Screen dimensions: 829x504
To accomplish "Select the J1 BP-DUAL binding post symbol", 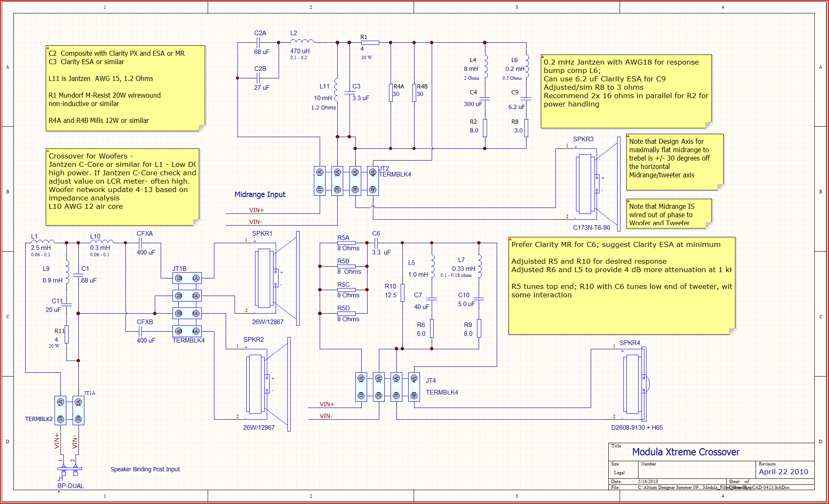I will 69,469.
